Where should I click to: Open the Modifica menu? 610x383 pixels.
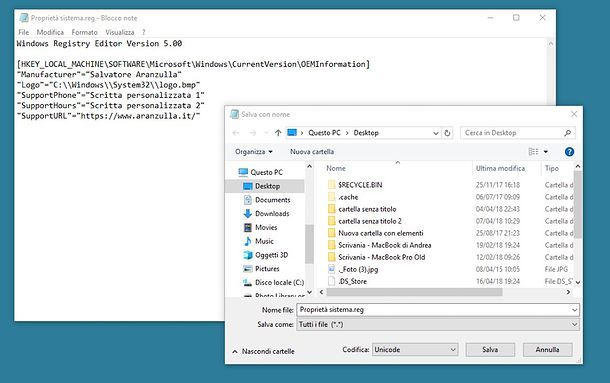[x=50, y=32]
